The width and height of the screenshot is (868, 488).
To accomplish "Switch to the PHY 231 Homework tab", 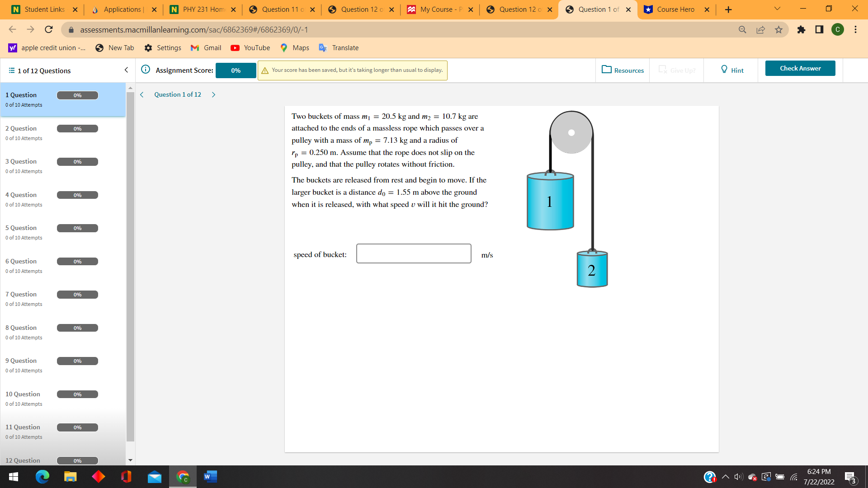I will [203, 9].
